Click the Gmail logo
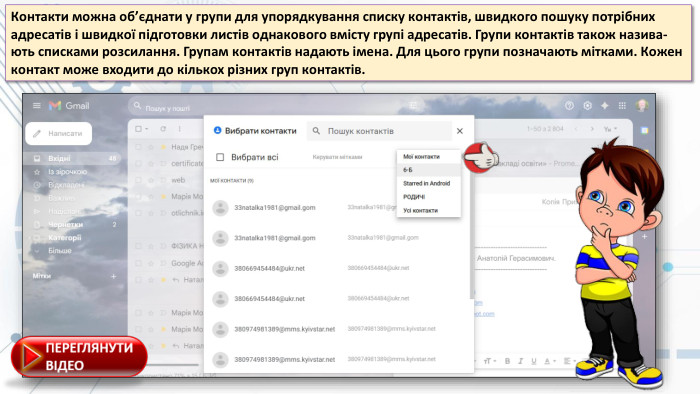The width and height of the screenshot is (700, 394). 69,106
